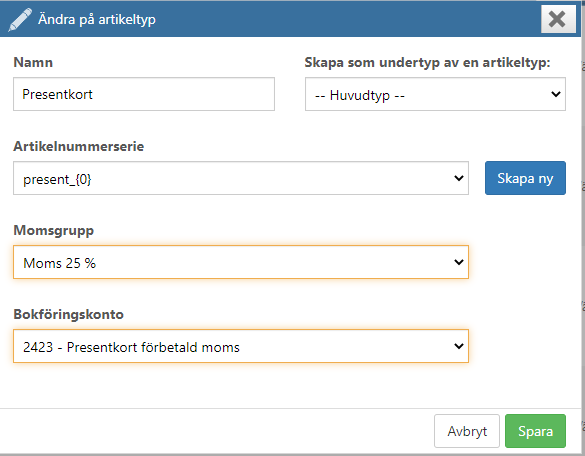Screen dimensions: 585x456
Task: Click the pencil edit icon in title bar
Action: tap(20, 19)
